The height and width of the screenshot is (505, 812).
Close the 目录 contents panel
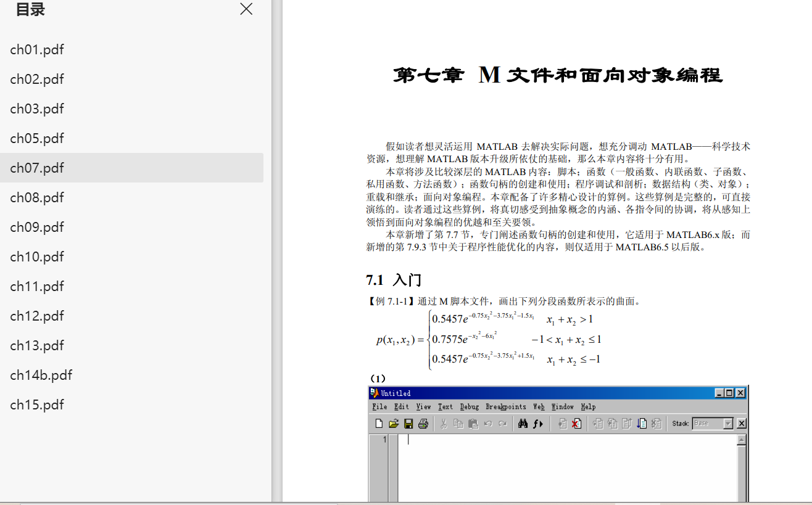[246, 9]
